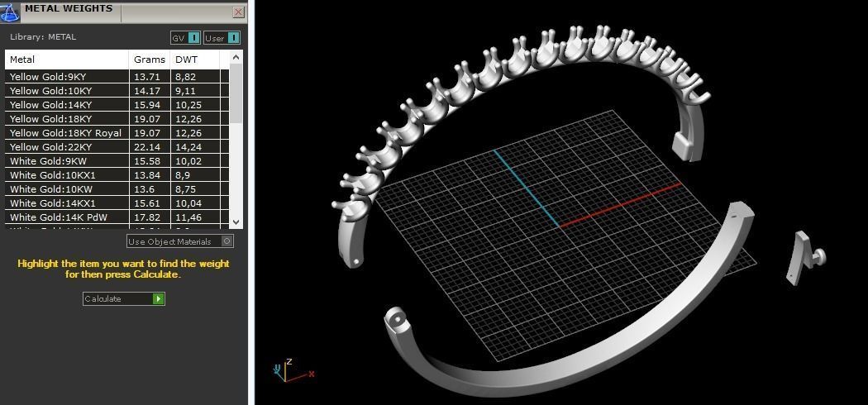Click the 12,26 DWT value for 18KY Royal
The height and width of the screenshot is (405, 868).
188,133
